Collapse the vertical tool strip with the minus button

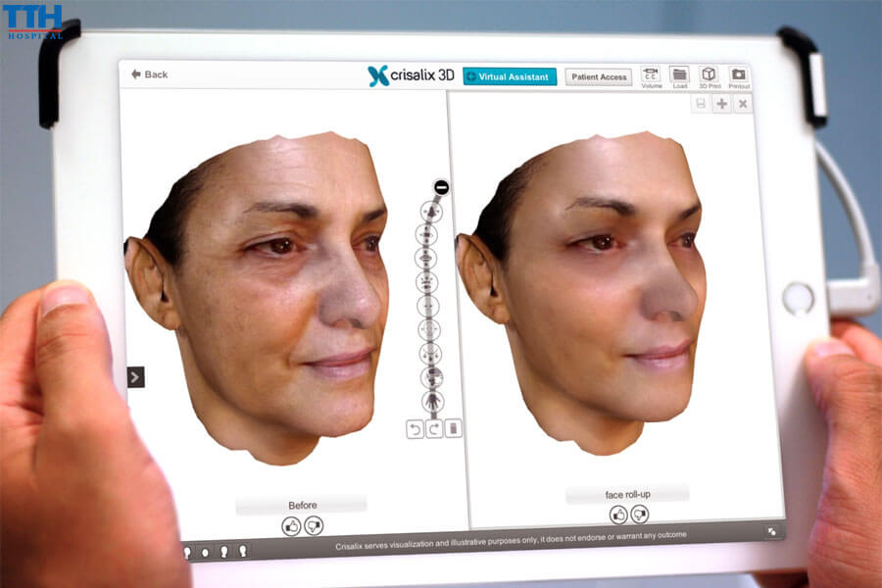(x=442, y=187)
